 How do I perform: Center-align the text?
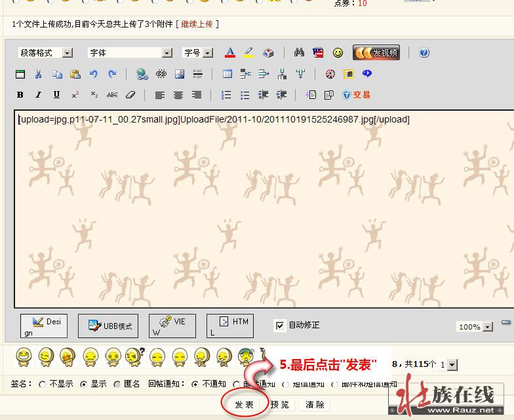pos(178,95)
